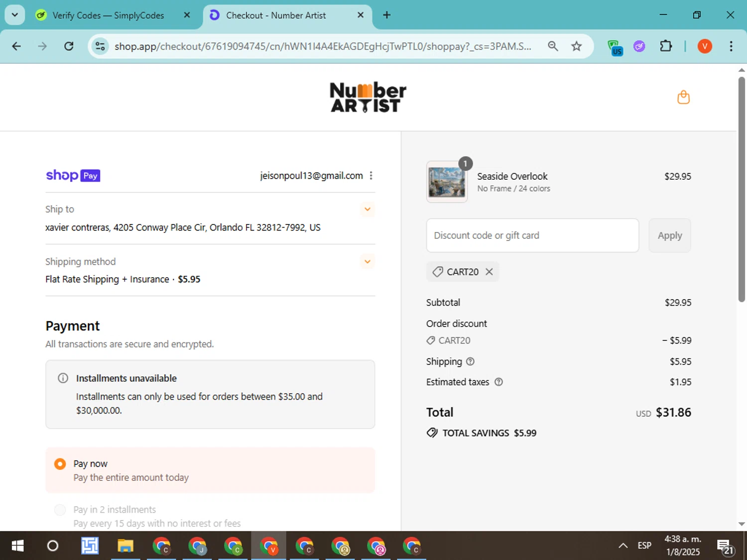Click the browser forward arrow
The width and height of the screenshot is (747, 560).
tap(42, 46)
